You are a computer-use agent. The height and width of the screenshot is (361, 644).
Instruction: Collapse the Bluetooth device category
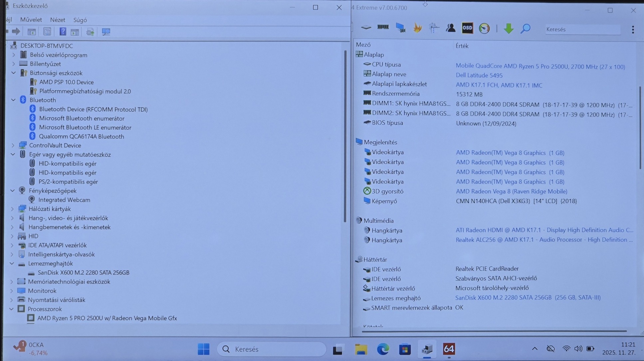pos(13,100)
